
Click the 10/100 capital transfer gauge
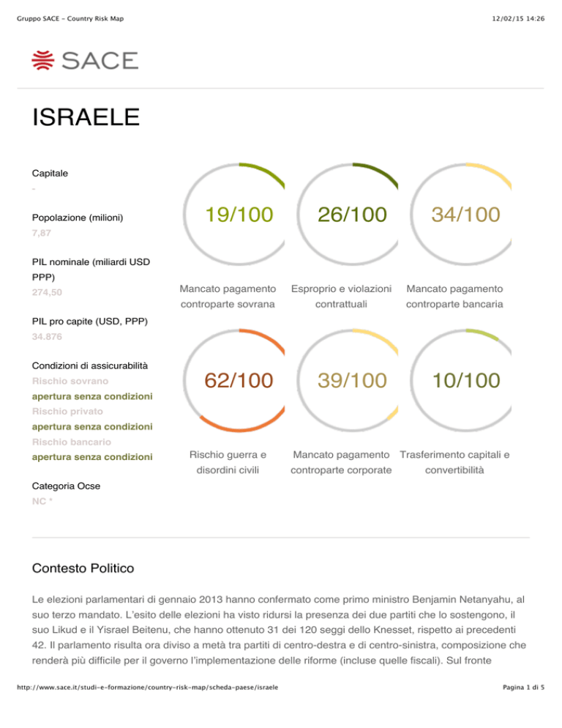pos(461,380)
